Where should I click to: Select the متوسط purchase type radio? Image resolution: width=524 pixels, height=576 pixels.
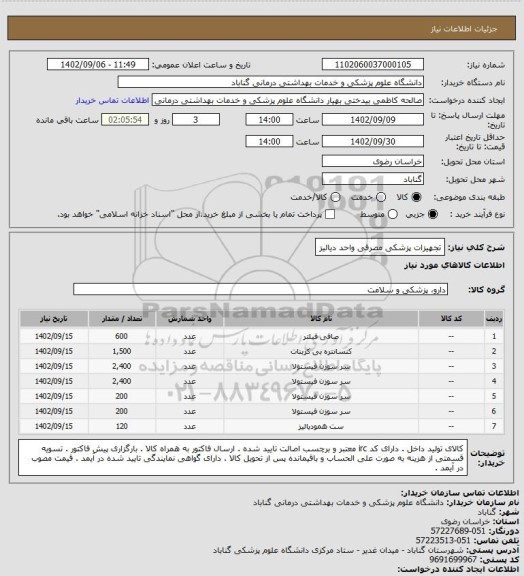[x=393, y=214]
